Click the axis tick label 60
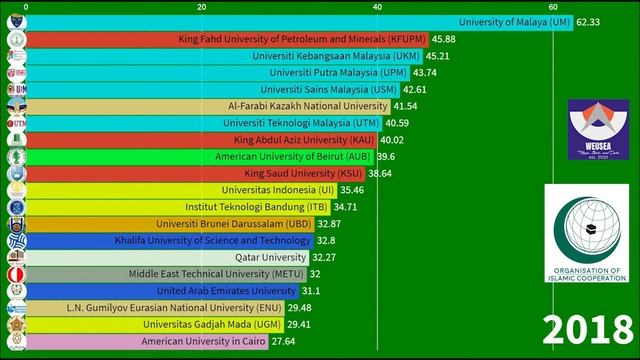The height and width of the screenshot is (360, 640). click(x=553, y=7)
